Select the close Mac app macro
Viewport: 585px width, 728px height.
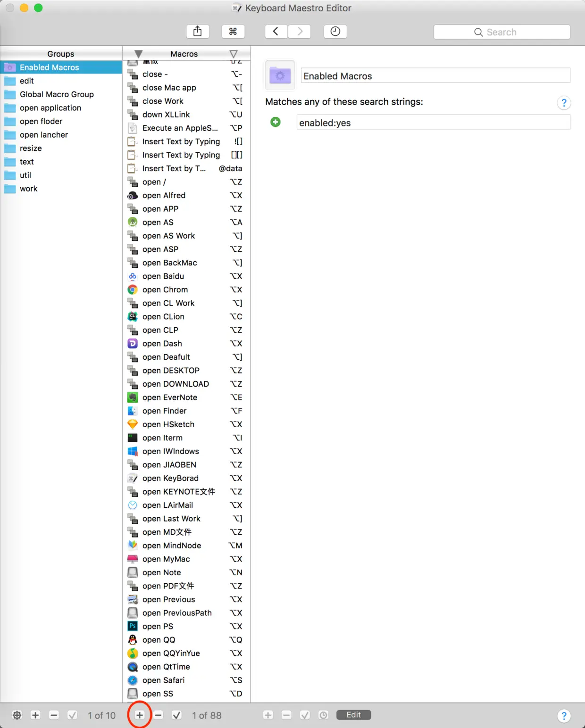click(186, 88)
